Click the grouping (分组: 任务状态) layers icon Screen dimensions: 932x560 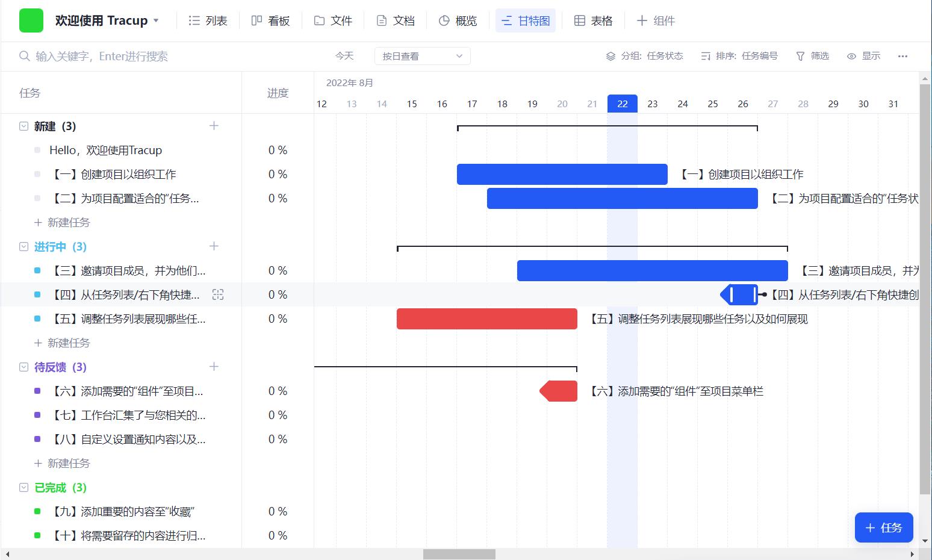(610, 56)
